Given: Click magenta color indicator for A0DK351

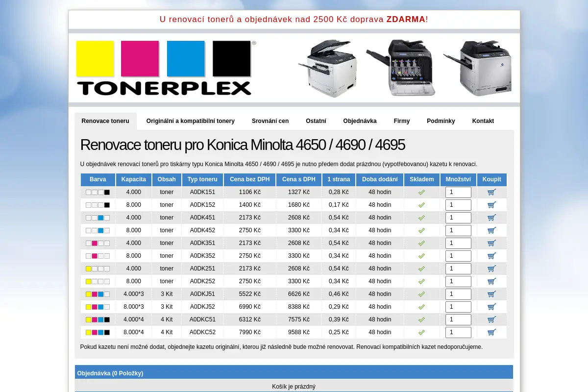Looking at the screenshot, I should click(95, 243).
